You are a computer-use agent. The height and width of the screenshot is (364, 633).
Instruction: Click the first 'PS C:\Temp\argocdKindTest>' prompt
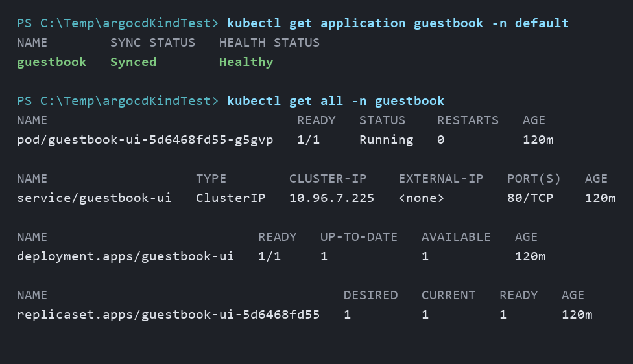[x=117, y=23]
